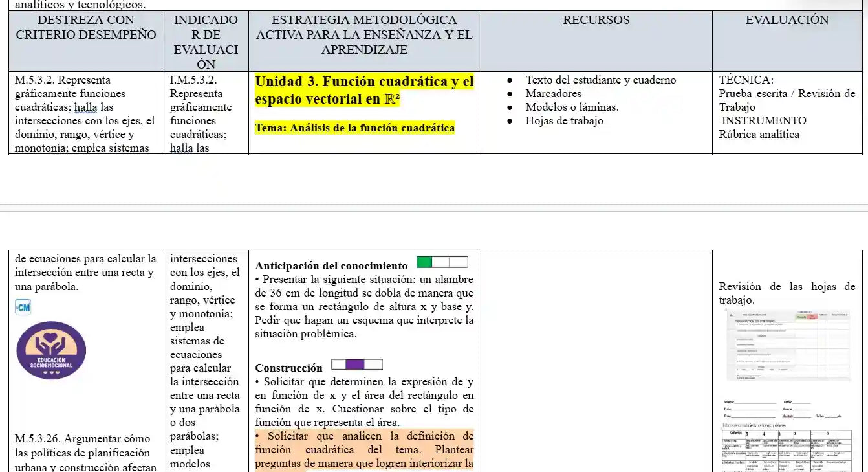Click the RECURSOS column header
The width and height of the screenshot is (868, 472).
coord(596,20)
